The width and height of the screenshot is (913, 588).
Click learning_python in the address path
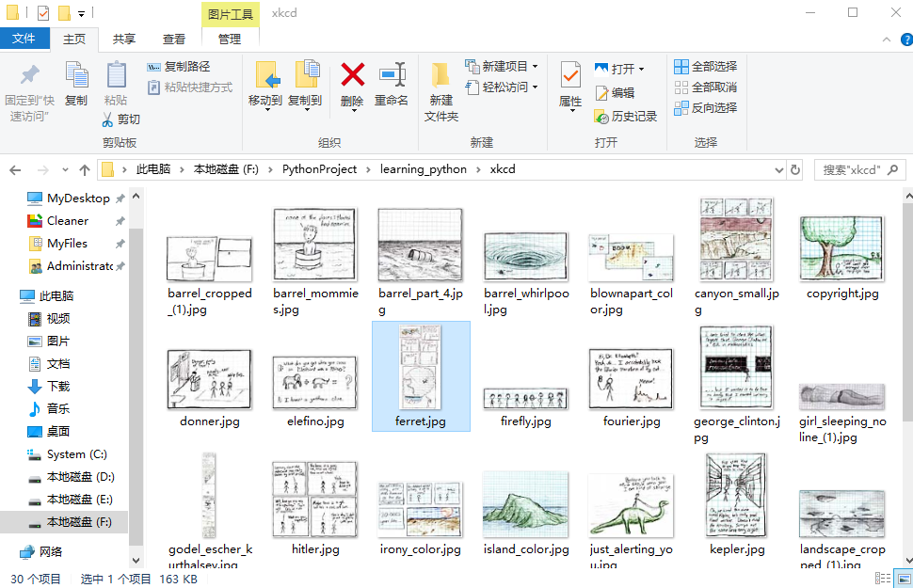424,169
